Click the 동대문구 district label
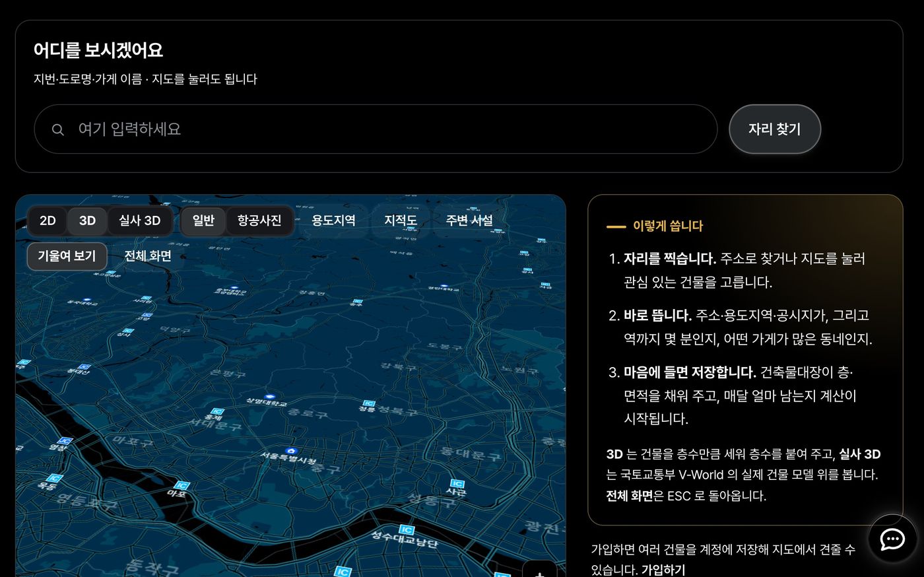The image size is (924, 577). point(471,454)
